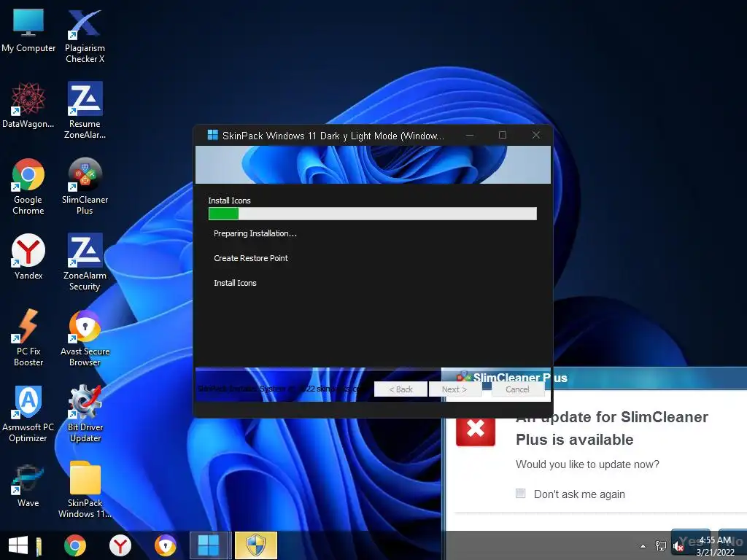The image size is (747, 560).
Task: Open SlimCleaner Plus desktop shortcut
Action: tap(85, 186)
